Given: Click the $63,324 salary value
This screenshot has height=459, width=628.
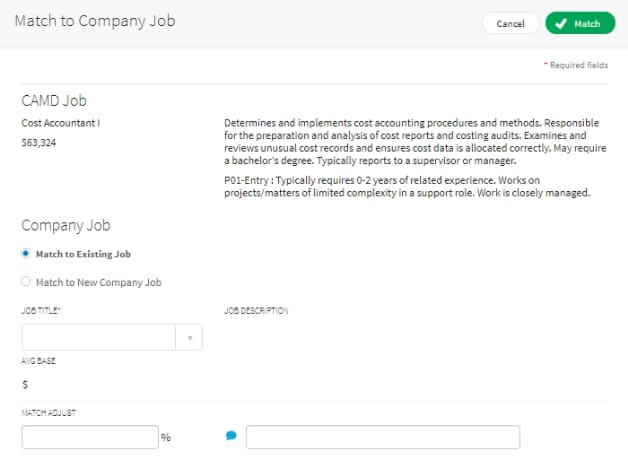Looking at the screenshot, I should [x=39, y=143].
